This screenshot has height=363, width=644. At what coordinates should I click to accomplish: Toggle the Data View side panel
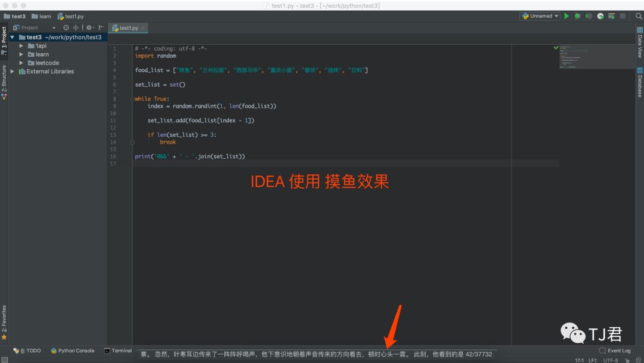(640, 46)
